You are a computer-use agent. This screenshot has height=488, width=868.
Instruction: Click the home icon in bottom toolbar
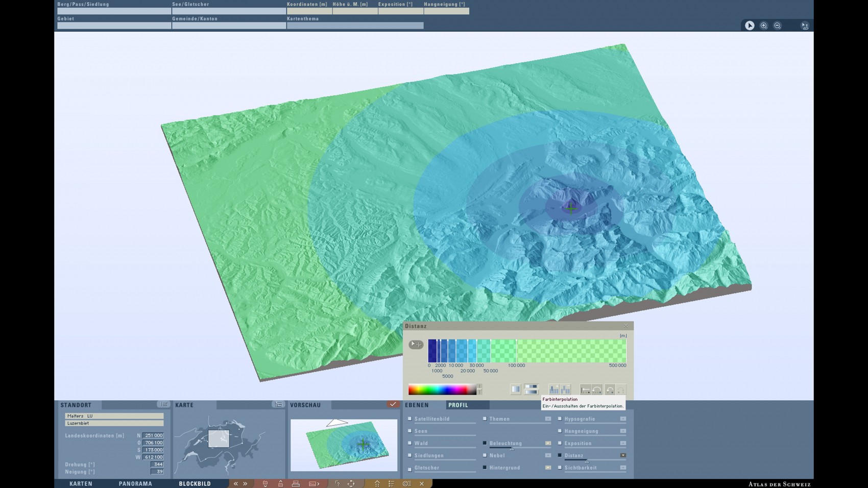pyautogui.click(x=377, y=483)
